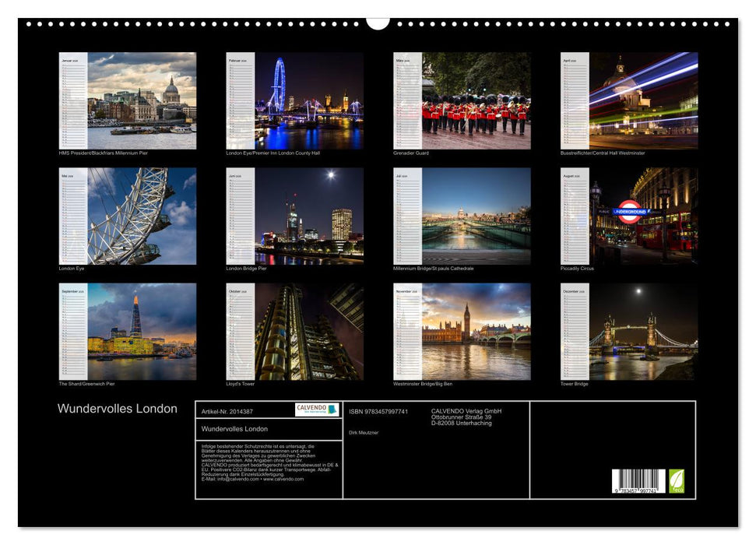
Task: Click the CALVENDO logo
Action: point(310,409)
